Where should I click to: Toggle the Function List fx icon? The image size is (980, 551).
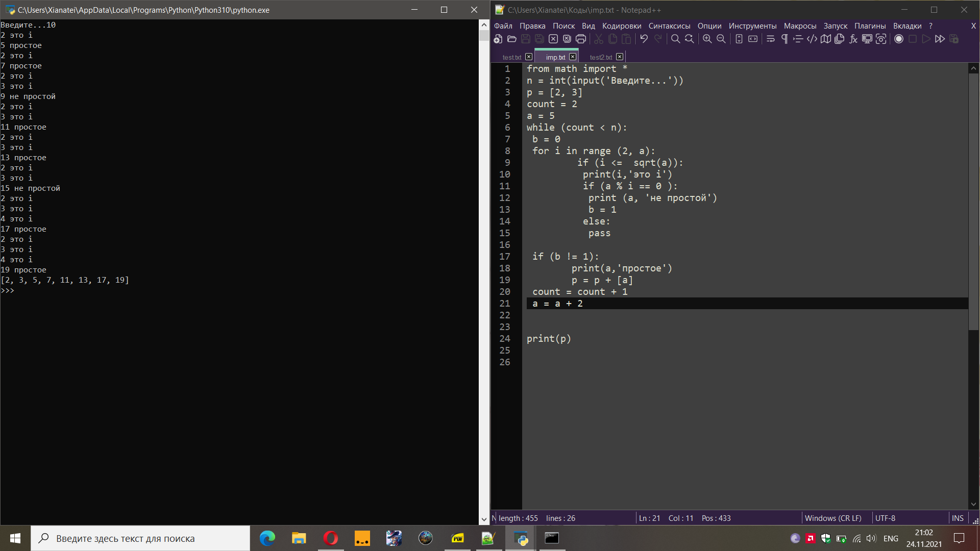853,39
